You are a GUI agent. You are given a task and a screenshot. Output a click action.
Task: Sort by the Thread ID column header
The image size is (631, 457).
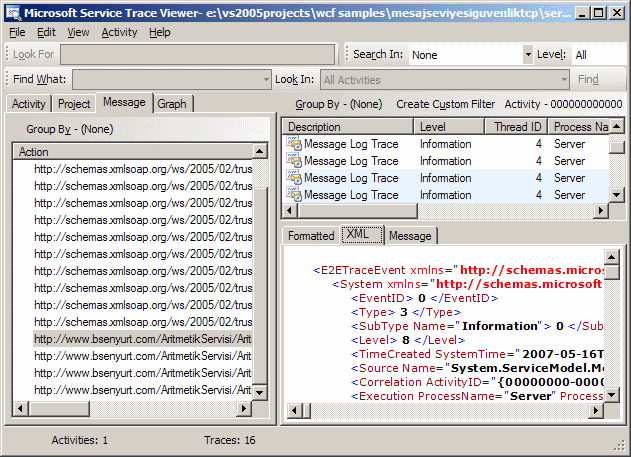(x=516, y=127)
